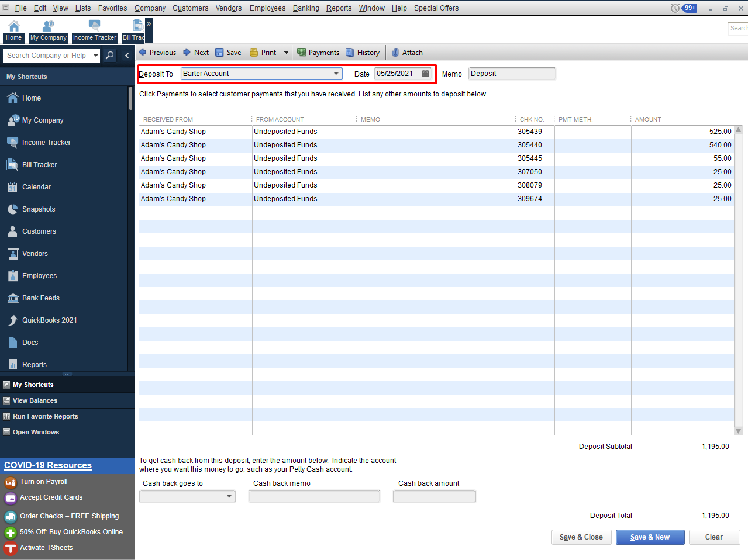This screenshot has width=748, height=560.
Task: View deposit History
Action: coord(363,52)
